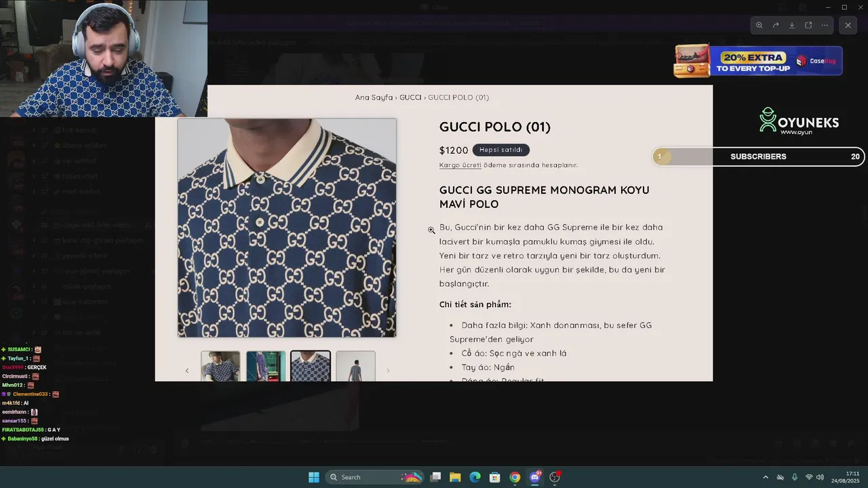868x488 pixels.
Task: Select fourth thumbnail showing back view
Action: point(355,366)
